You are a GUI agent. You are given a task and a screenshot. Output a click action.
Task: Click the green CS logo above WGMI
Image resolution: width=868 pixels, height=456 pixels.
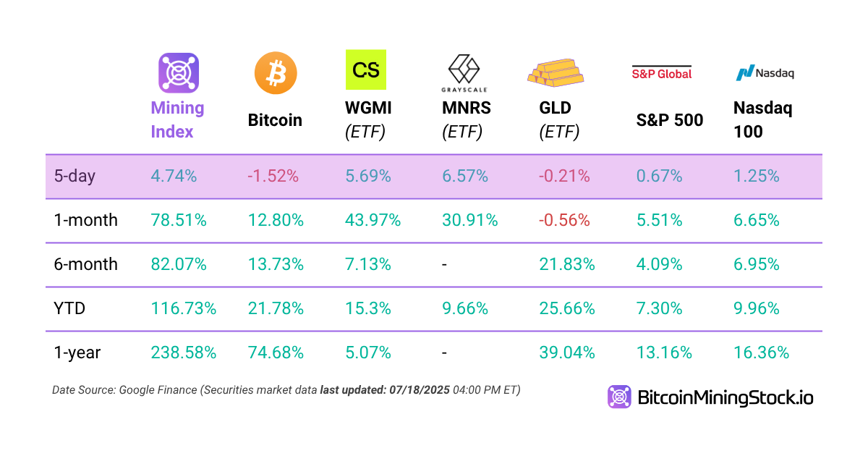click(x=366, y=69)
